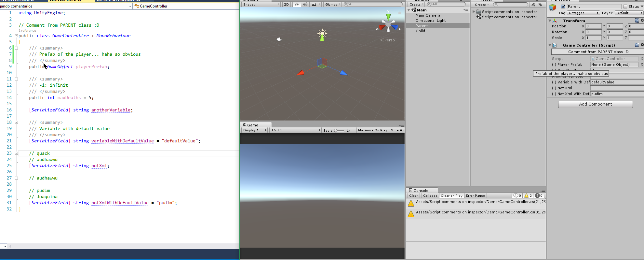This screenshot has height=260, width=644.
Task: Click the Player Prefab object field
Action: click(x=614, y=65)
